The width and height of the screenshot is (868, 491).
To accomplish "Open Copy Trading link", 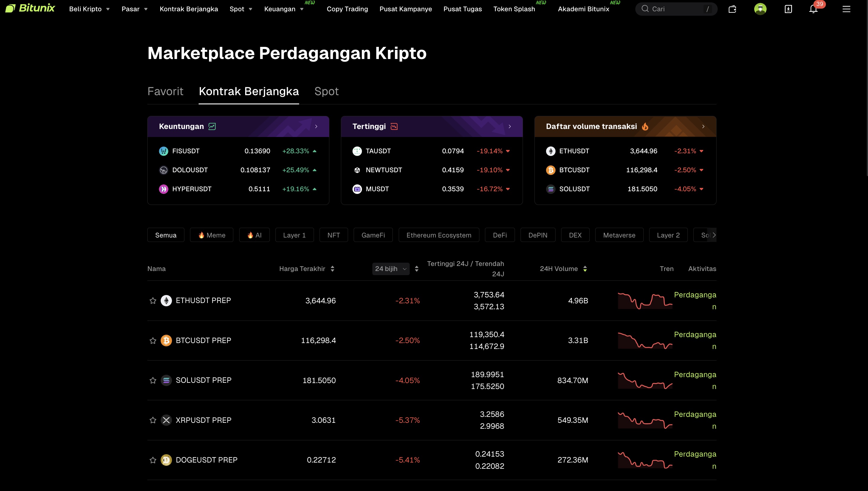I will pyautogui.click(x=347, y=9).
